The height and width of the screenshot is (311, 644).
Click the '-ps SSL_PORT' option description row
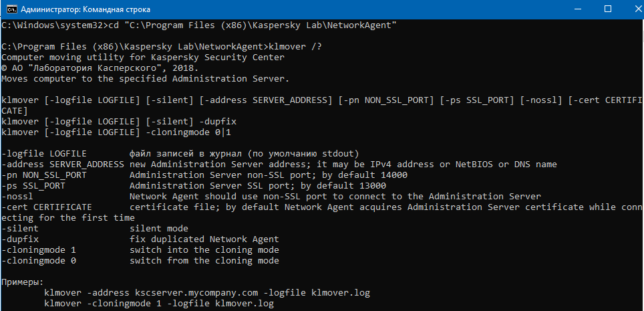tap(194, 186)
